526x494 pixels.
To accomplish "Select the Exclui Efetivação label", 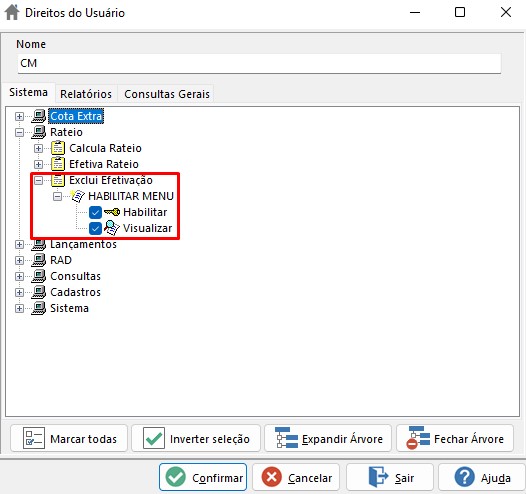I will (x=111, y=180).
